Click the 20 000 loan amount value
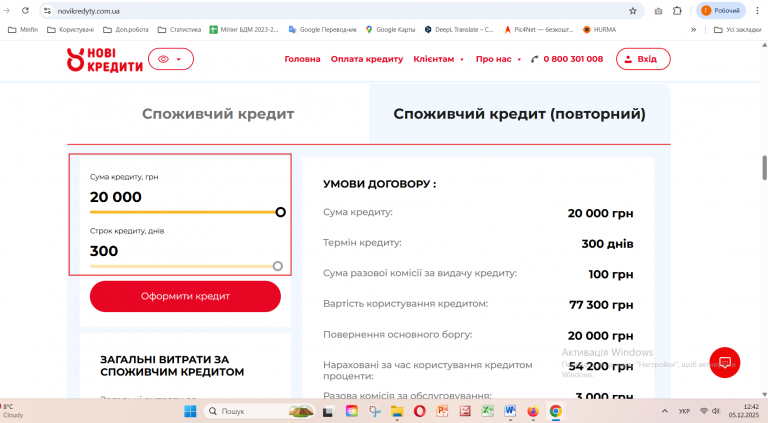This screenshot has height=423, width=768. [116, 197]
